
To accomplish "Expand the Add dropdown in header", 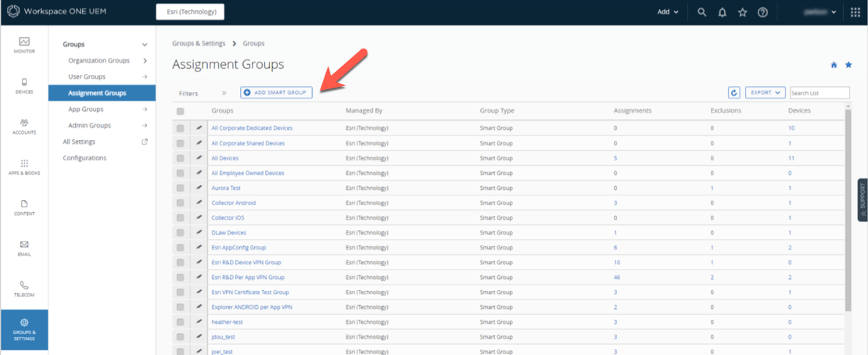I will pyautogui.click(x=667, y=12).
